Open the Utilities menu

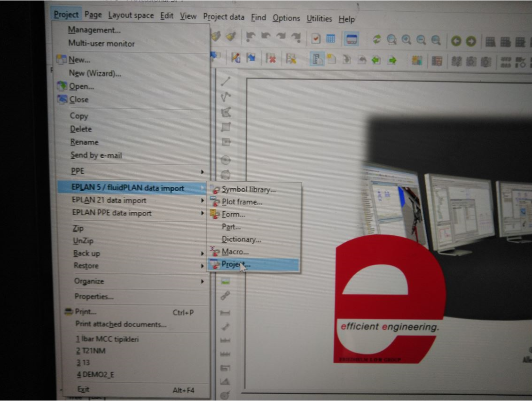(x=319, y=19)
